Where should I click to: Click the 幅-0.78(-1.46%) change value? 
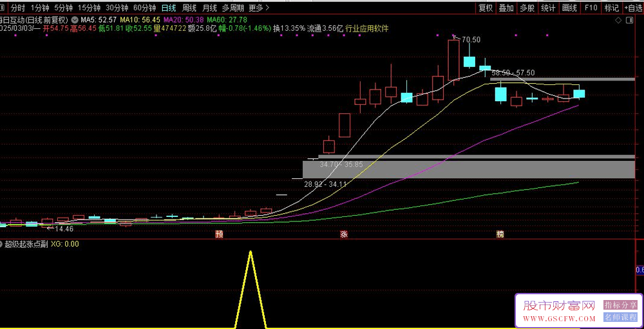pyautogui.click(x=245, y=28)
